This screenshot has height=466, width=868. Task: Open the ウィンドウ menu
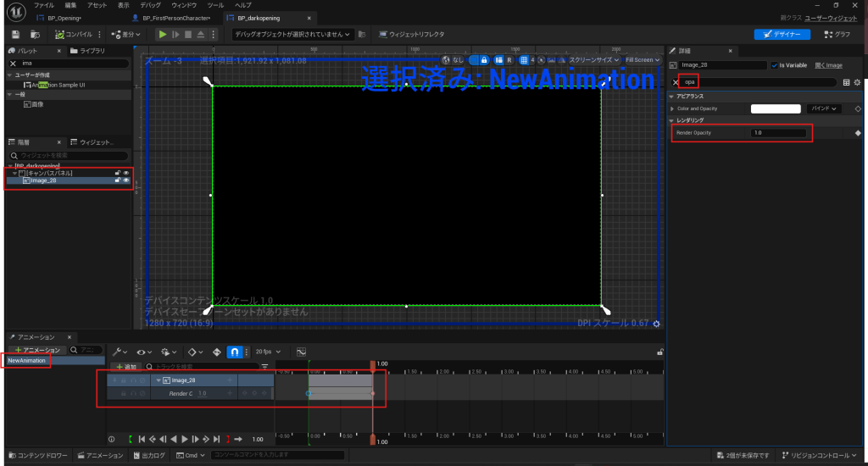tap(184, 5)
